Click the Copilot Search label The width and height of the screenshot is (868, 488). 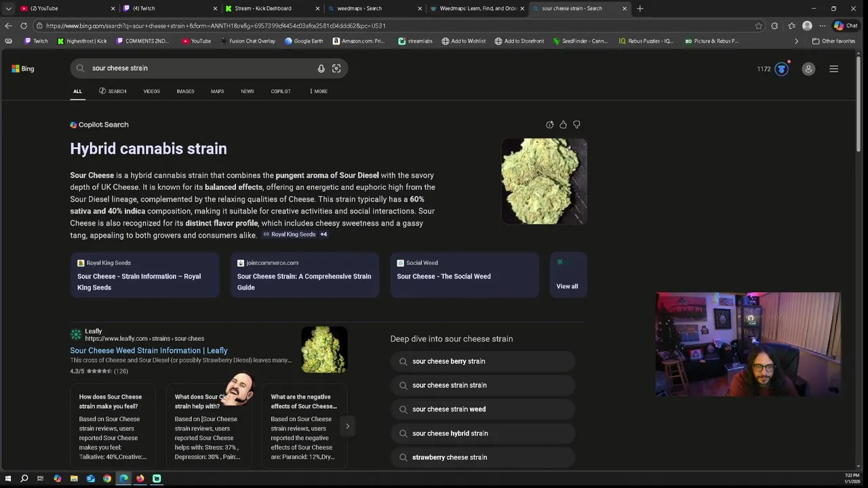pyautogui.click(x=99, y=125)
